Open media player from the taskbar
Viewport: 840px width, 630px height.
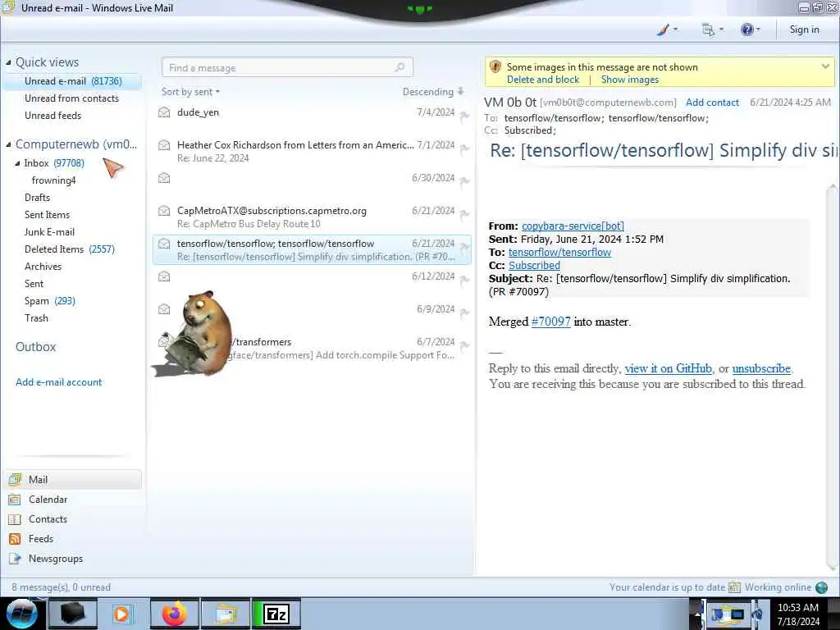[121, 614]
